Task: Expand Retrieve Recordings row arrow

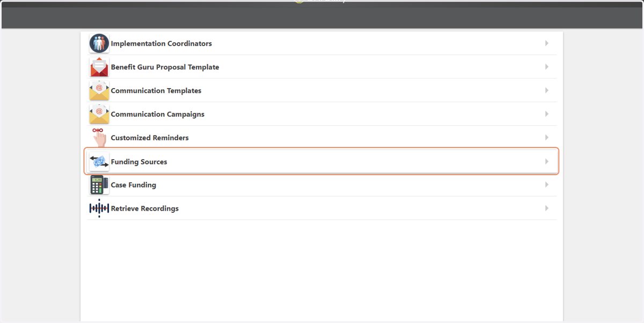Action: coord(547,208)
